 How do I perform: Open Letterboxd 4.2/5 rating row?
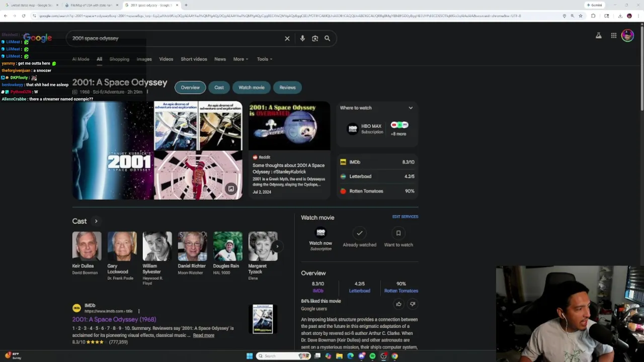377,176
